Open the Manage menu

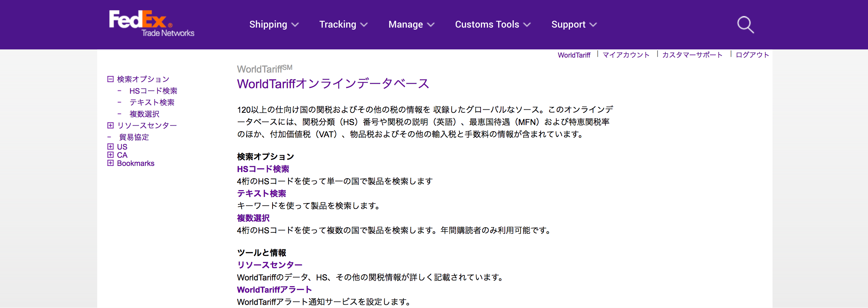point(411,25)
